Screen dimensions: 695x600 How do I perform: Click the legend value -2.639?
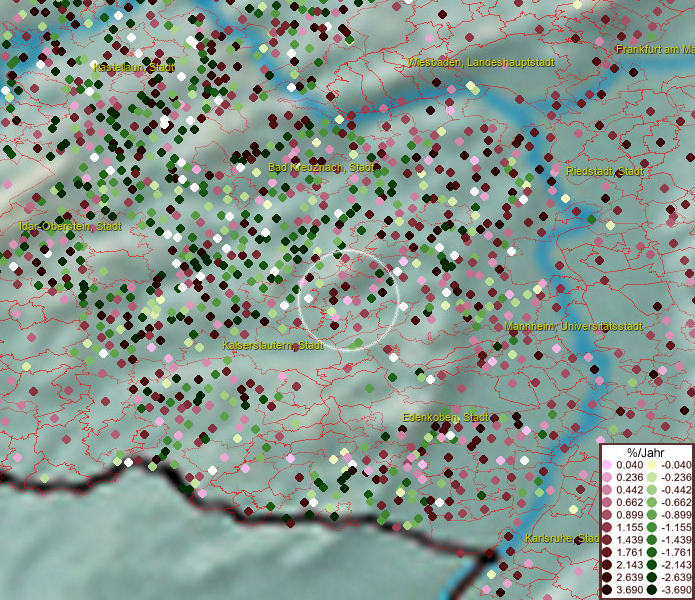click(x=676, y=577)
